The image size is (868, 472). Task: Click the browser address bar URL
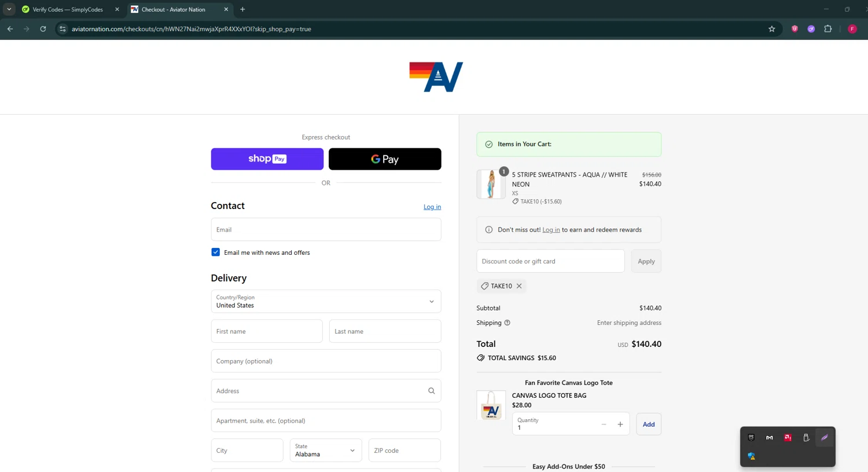(192, 29)
